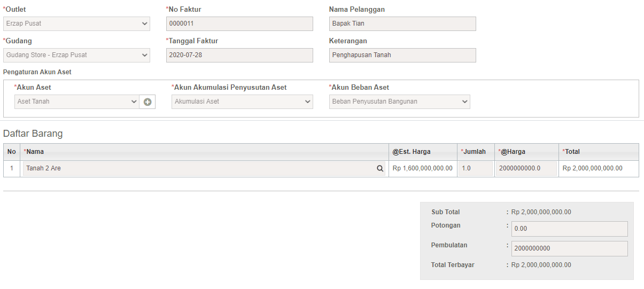Click the Rp 1,600,000,000.00 estimated price cell
The image size is (644, 289).
(423, 168)
